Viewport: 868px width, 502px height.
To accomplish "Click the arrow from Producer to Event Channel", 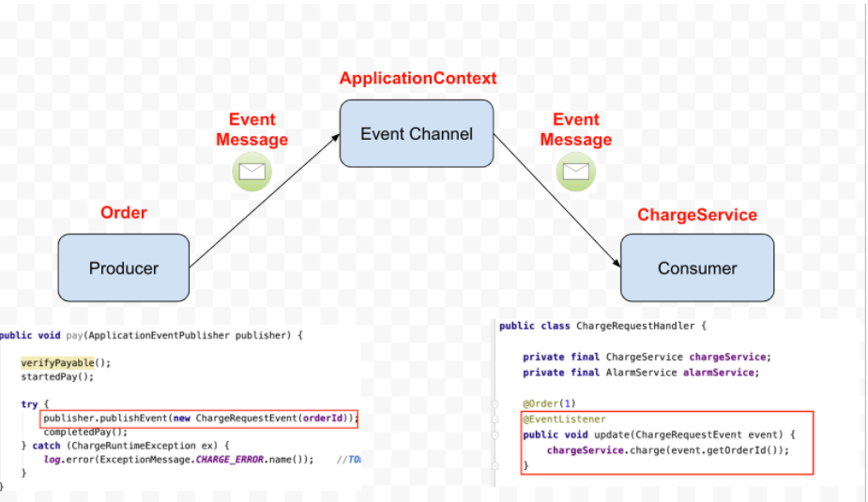I will 264,202.
